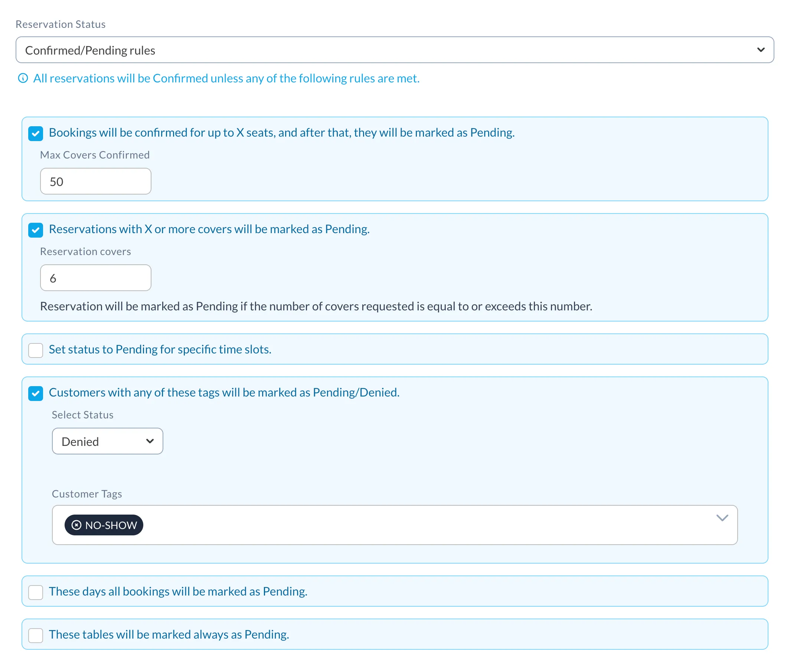Uncheck the max seats confirmed rule checkbox
Viewport: 787px width, 672px height.
(36, 133)
